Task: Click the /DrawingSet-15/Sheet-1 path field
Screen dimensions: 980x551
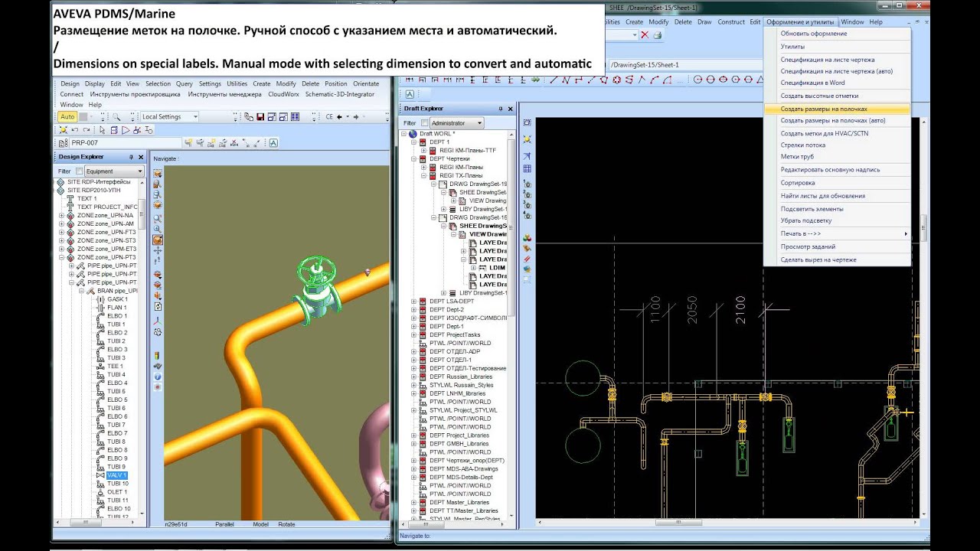Action: 685,65
